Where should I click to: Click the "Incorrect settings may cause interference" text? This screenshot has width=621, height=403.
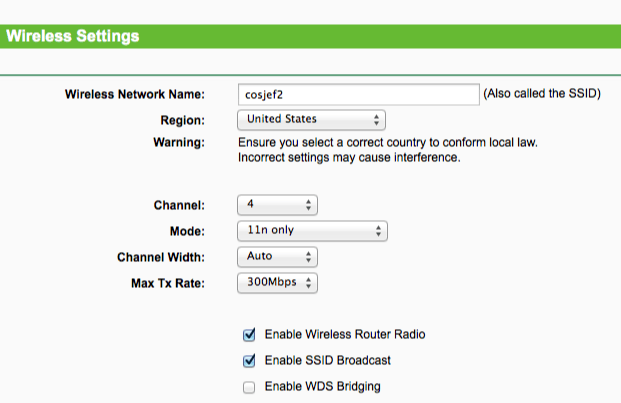coord(349,158)
